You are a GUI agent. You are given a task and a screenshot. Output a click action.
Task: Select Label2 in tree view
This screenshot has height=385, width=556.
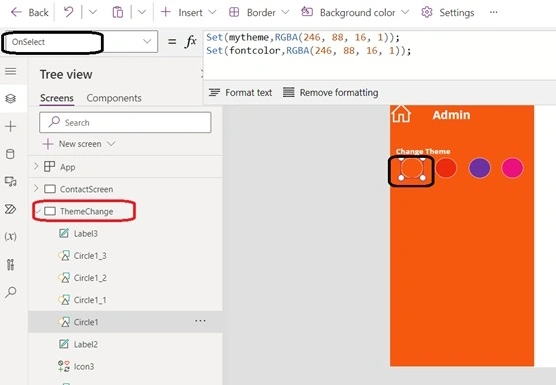(x=85, y=344)
